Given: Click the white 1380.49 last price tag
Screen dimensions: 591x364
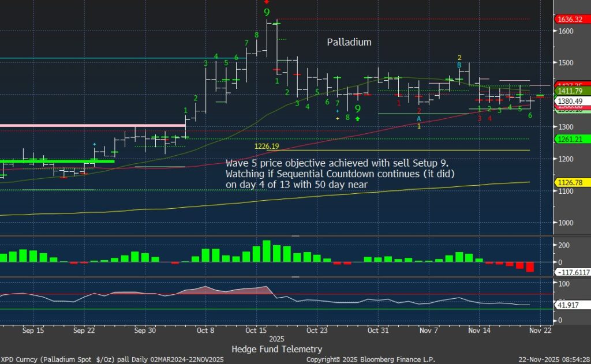Looking at the screenshot, I should (568, 101).
